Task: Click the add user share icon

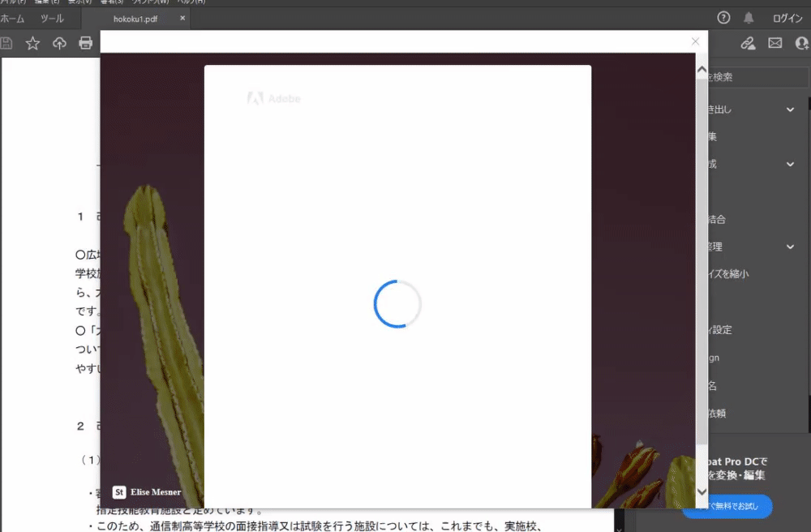Action: 802,43
